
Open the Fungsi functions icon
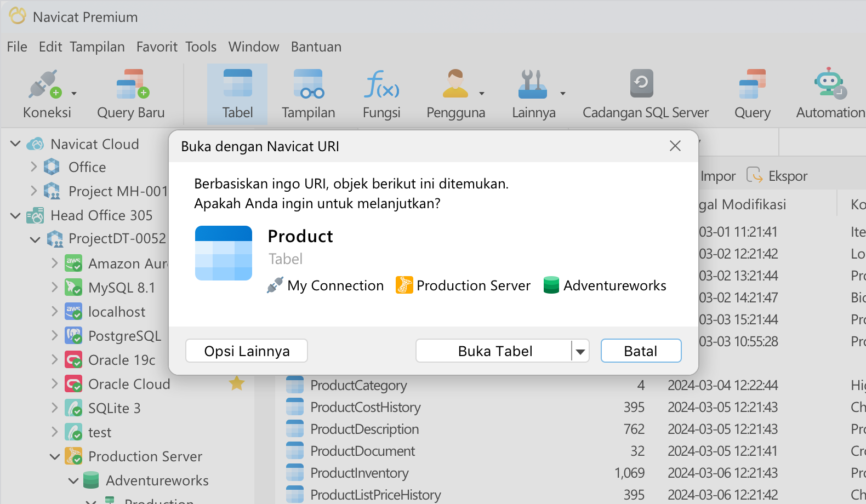382,84
